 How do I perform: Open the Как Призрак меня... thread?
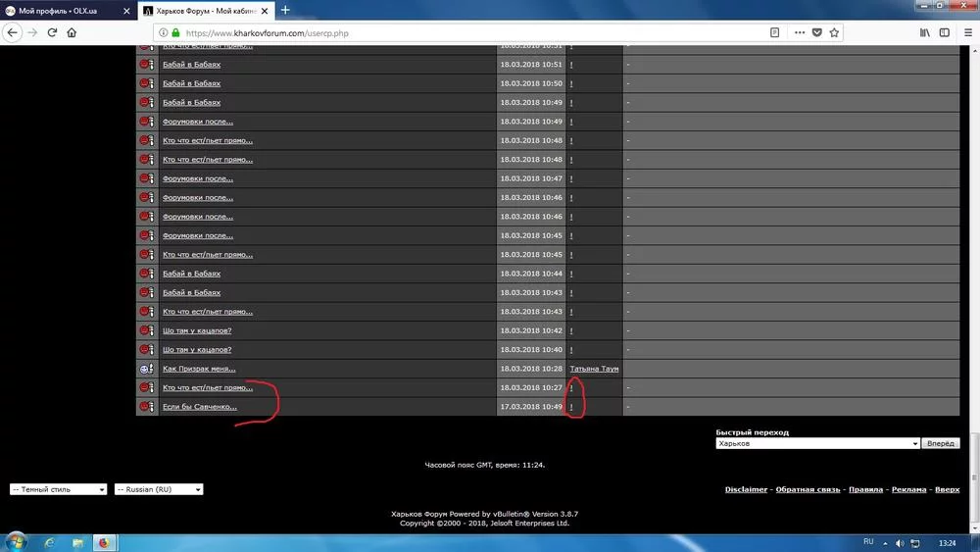click(199, 369)
